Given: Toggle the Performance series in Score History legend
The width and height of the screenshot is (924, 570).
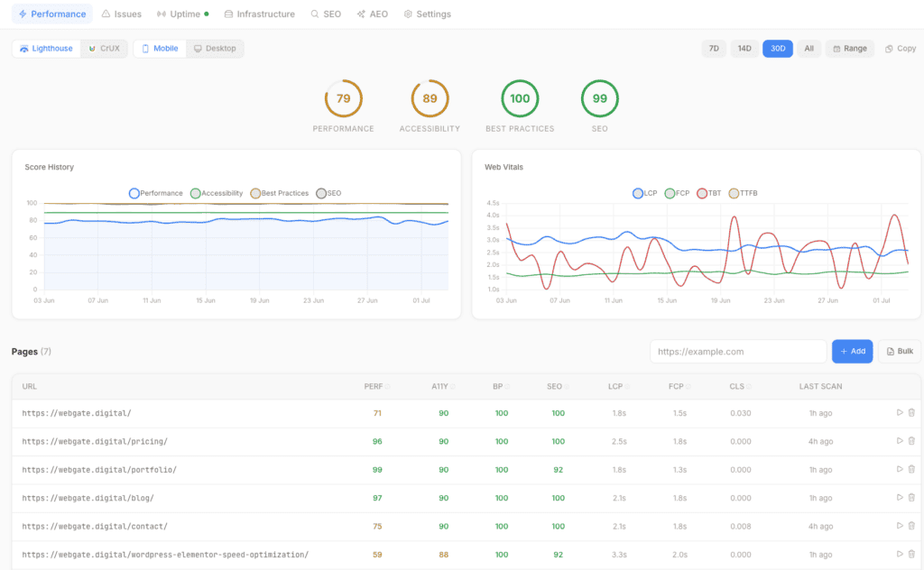Looking at the screenshot, I should [156, 193].
